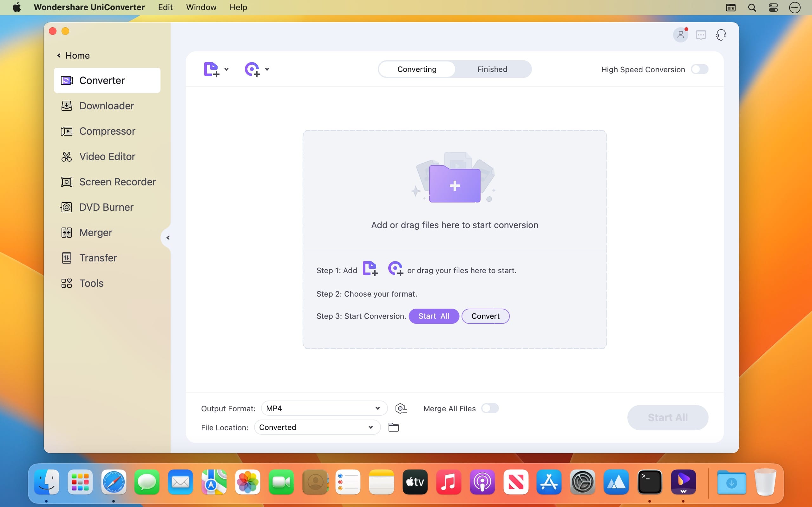Open the Window menu in menu bar
The width and height of the screenshot is (812, 507).
click(x=201, y=7)
